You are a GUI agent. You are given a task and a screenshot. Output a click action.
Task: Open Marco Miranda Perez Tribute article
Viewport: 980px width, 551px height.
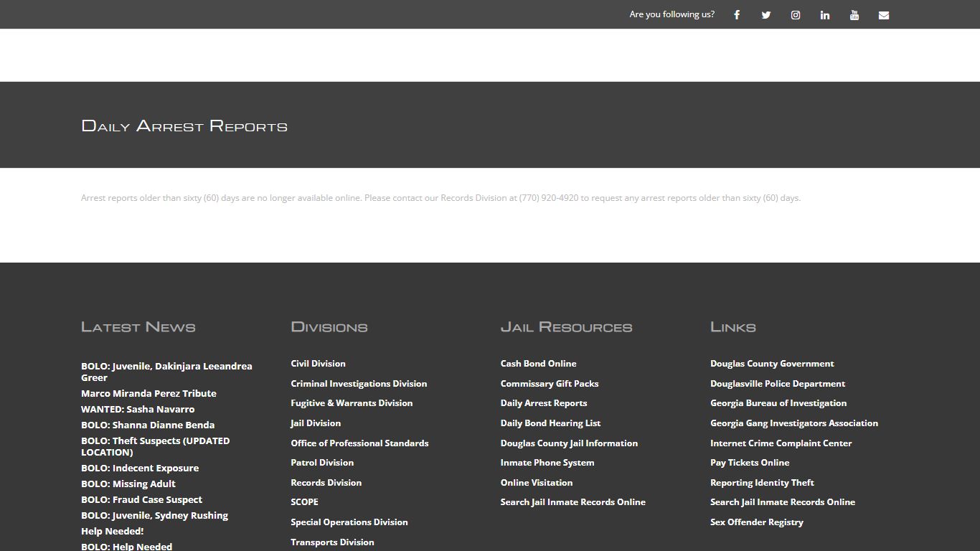(x=149, y=393)
